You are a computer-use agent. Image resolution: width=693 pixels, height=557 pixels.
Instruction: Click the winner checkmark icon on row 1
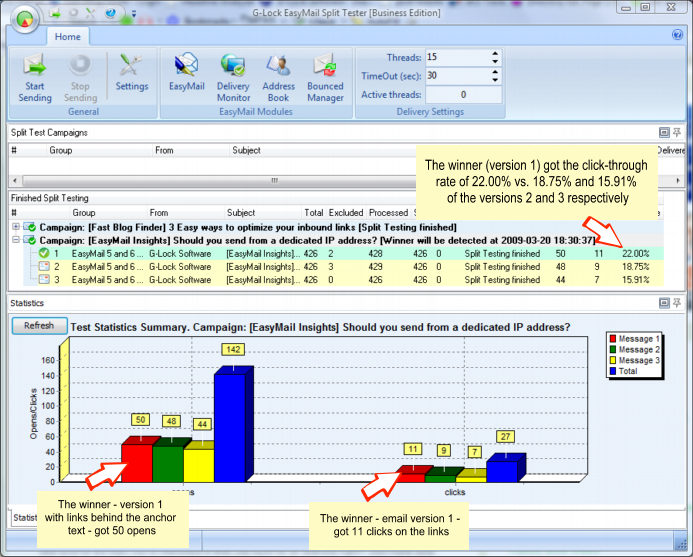tap(44, 253)
